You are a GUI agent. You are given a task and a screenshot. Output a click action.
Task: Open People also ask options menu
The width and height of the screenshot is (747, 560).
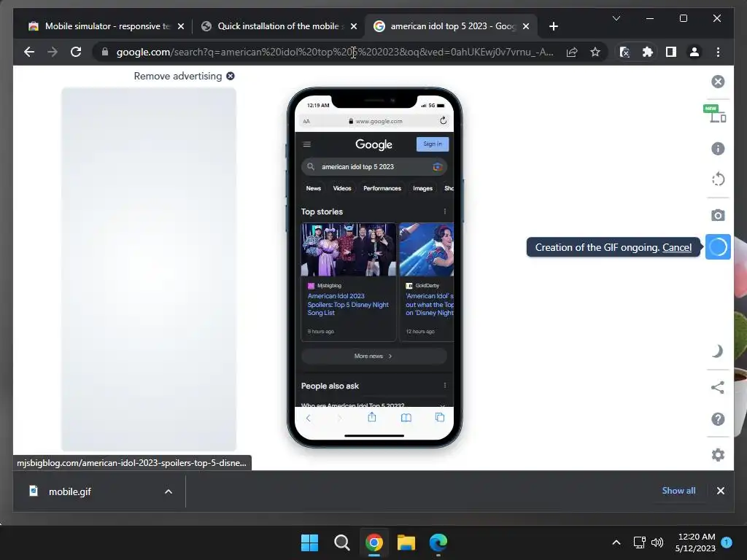coord(445,385)
